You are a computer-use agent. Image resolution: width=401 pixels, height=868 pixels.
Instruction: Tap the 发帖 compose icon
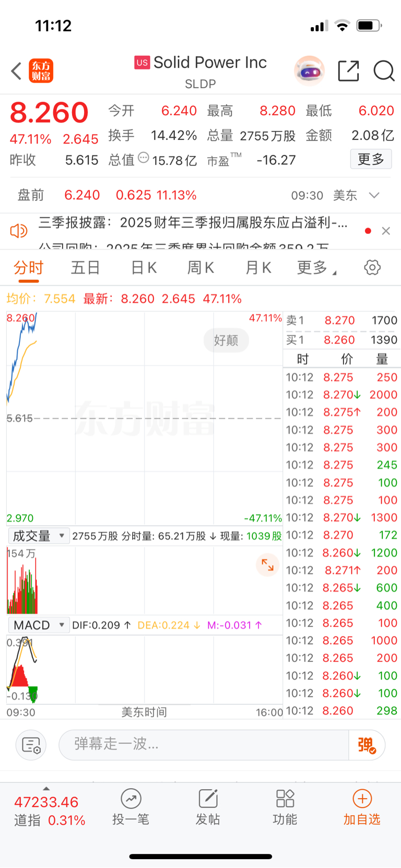coord(208,799)
